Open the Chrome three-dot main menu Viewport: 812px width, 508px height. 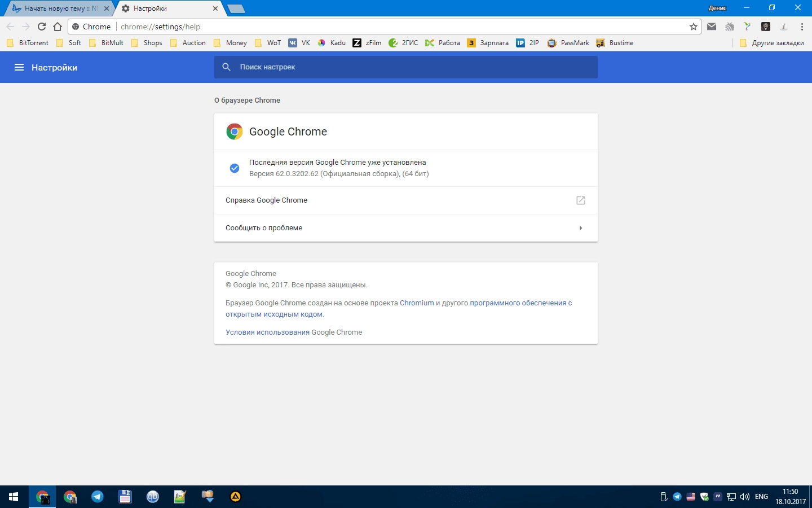[802, 27]
